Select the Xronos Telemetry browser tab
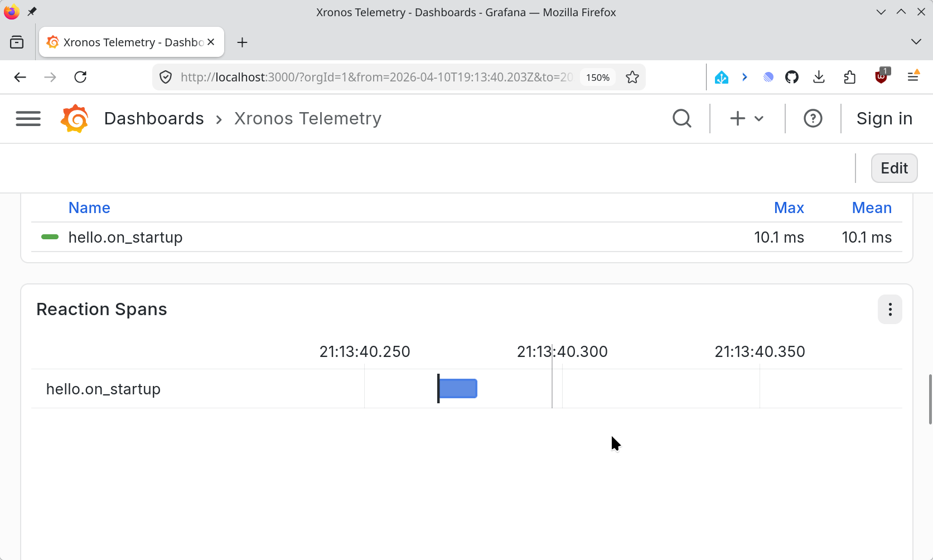 click(x=131, y=42)
